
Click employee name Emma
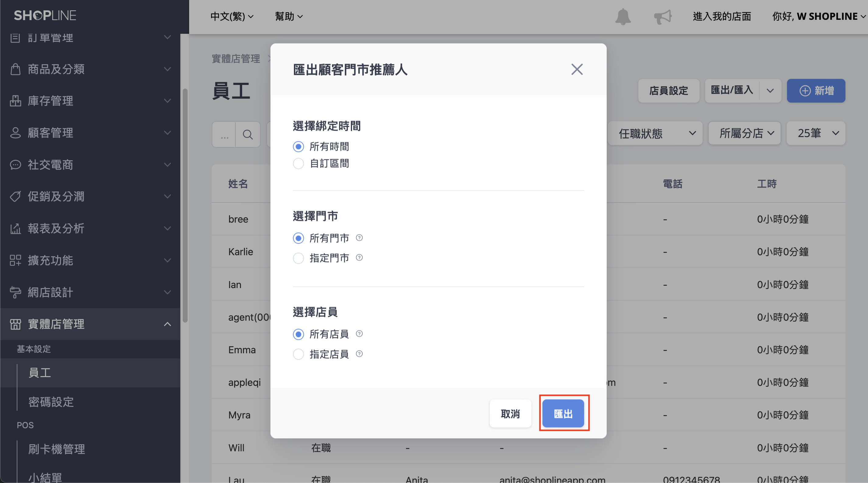(242, 350)
